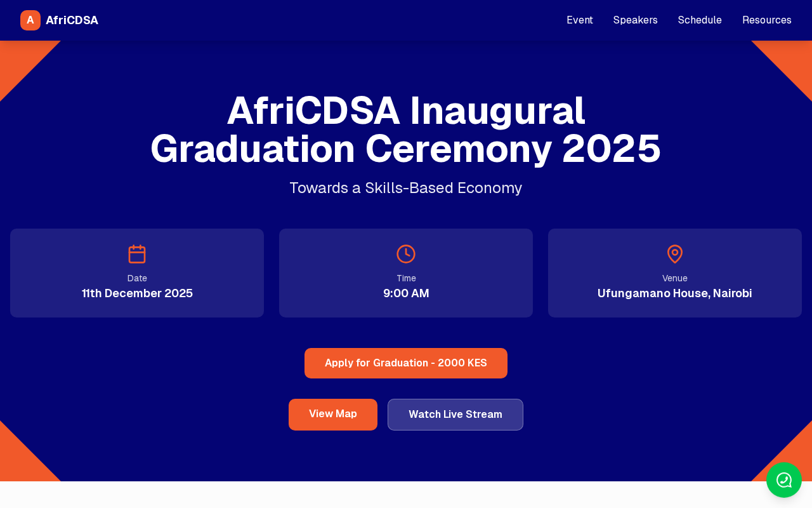Click the "Date" label in the card

tap(137, 278)
